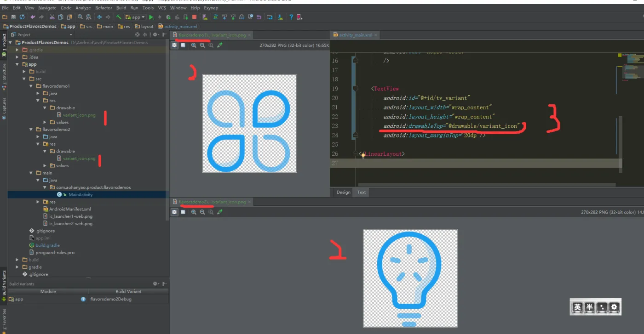Viewport: 644px width, 334px height.
Task: Open the flavorsdemo2Debug build variant dropdown
Action: [128, 299]
